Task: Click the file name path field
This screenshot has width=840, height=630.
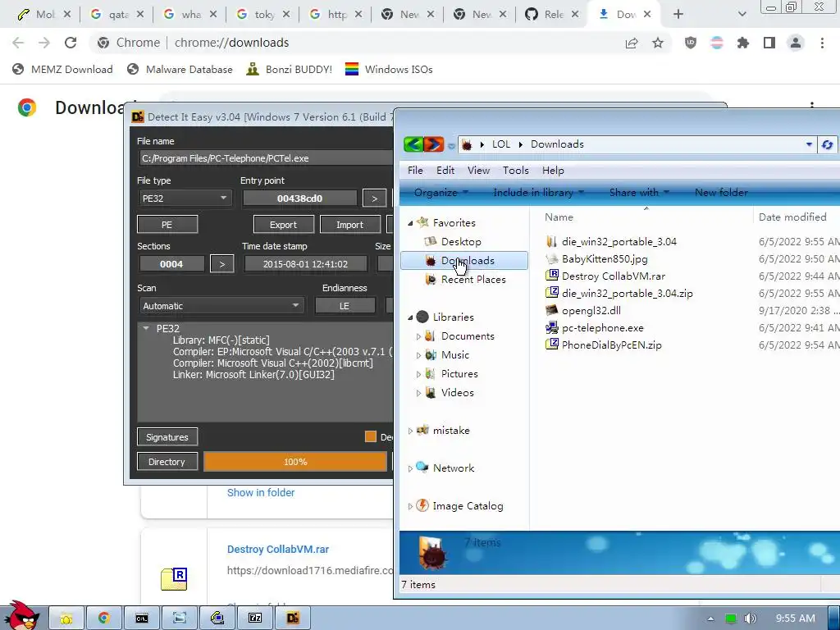Action: [267, 158]
